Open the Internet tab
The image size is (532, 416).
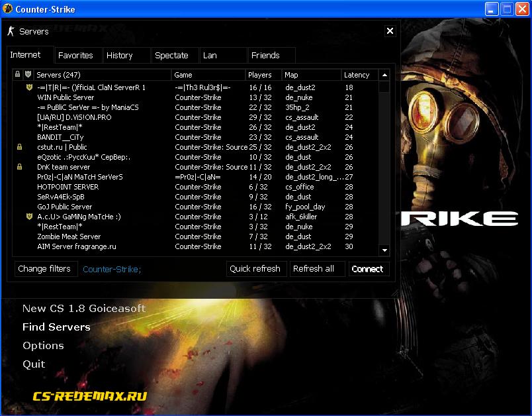point(30,55)
